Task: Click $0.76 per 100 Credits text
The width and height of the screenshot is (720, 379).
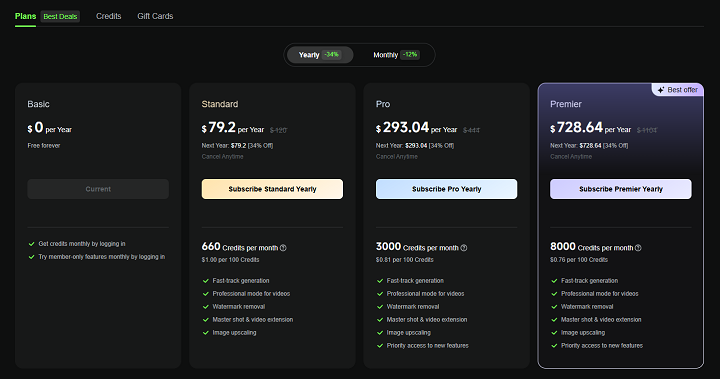Action: (x=579, y=260)
